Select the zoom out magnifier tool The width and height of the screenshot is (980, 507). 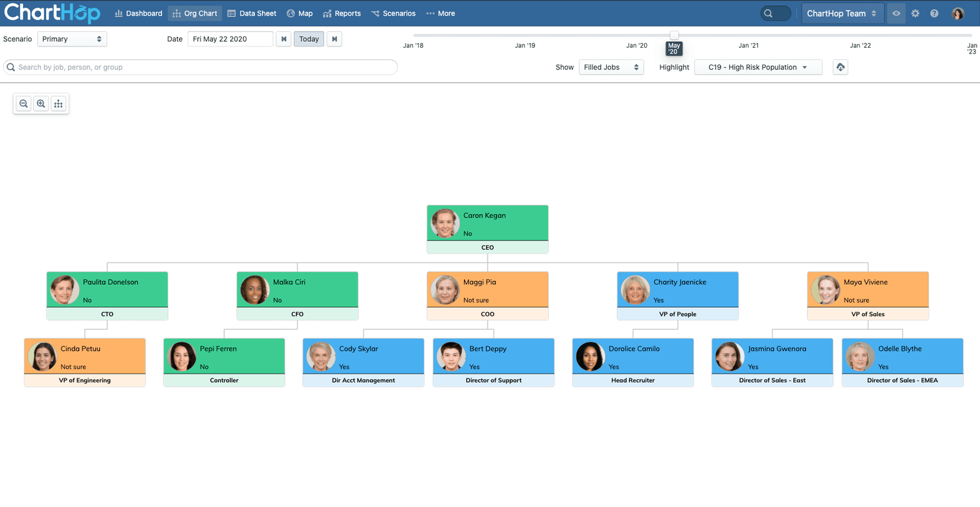pos(23,103)
